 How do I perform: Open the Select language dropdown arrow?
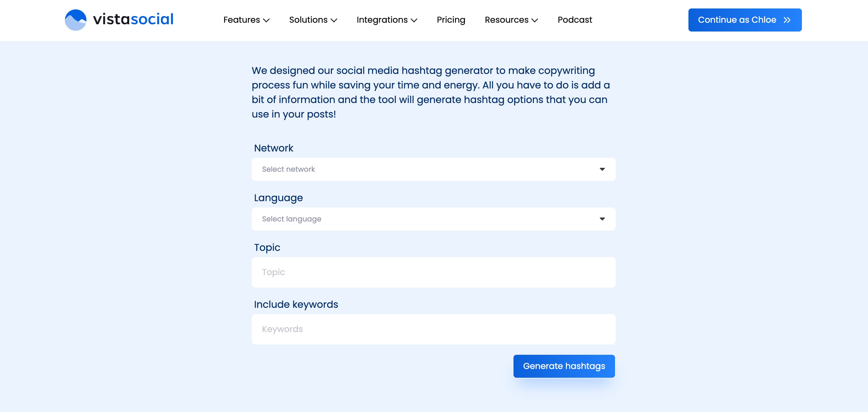tap(602, 219)
